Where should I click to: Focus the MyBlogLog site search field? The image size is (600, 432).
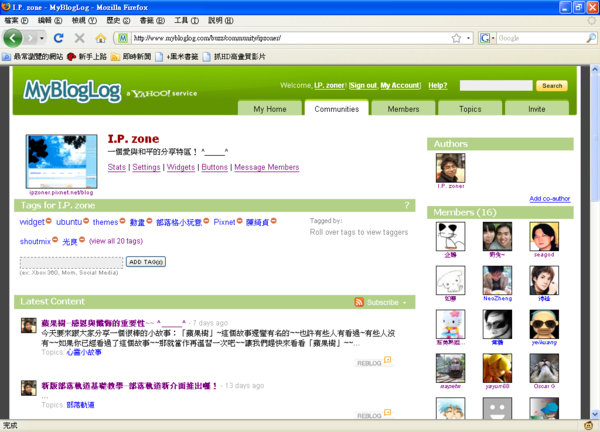click(x=496, y=85)
